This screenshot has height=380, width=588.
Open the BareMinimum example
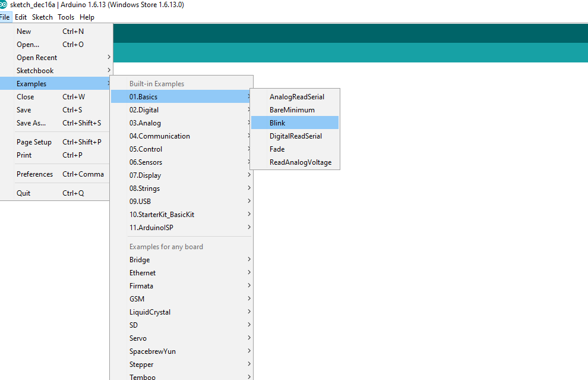(292, 110)
